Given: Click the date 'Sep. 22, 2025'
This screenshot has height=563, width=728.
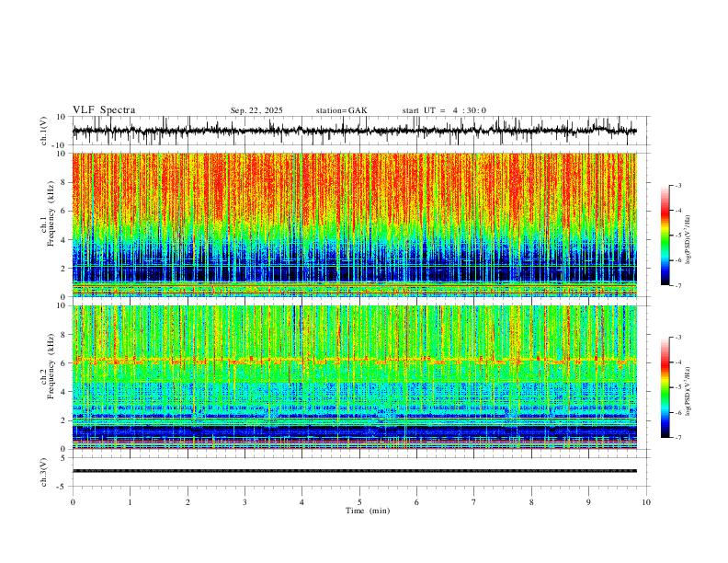Looking at the screenshot, I should (x=256, y=110).
